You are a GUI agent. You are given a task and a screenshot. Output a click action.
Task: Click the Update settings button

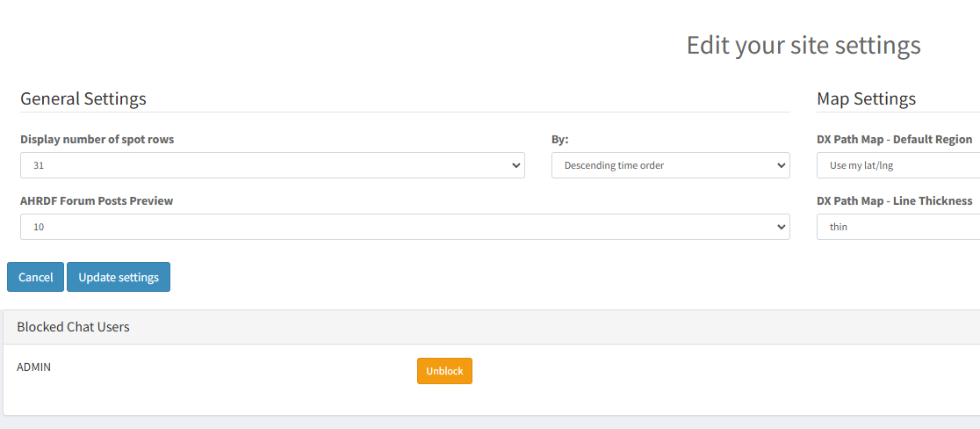pyautogui.click(x=119, y=277)
